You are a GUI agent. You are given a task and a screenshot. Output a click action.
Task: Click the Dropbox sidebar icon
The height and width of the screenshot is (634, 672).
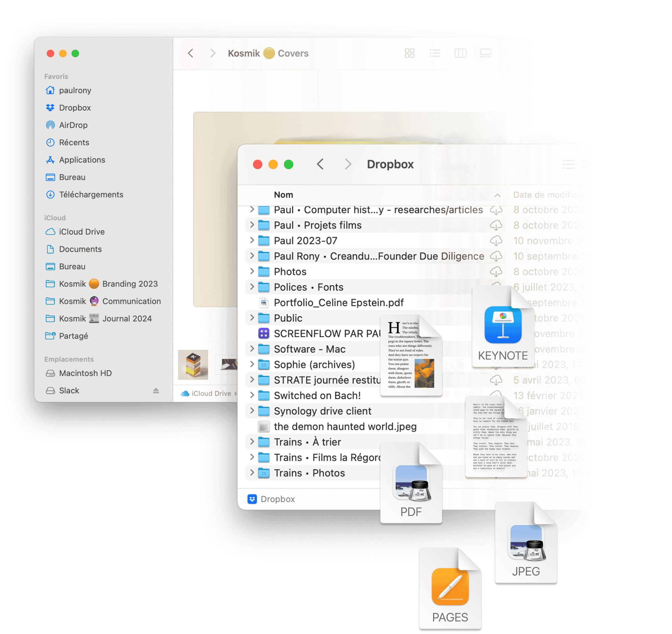pyautogui.click(x=50, y=107)
